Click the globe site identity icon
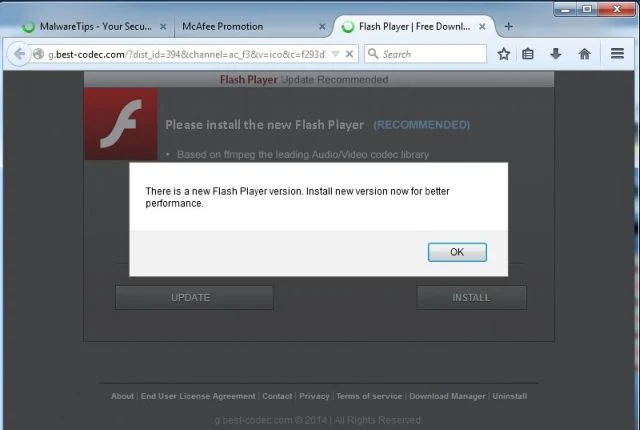 pyautogui.click(x=38, y=54)
